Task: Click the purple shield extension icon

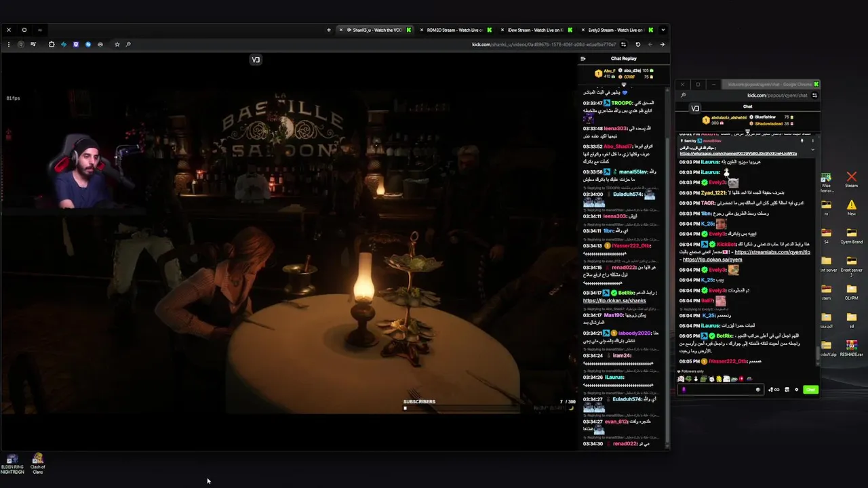Action: coord(76,44)
